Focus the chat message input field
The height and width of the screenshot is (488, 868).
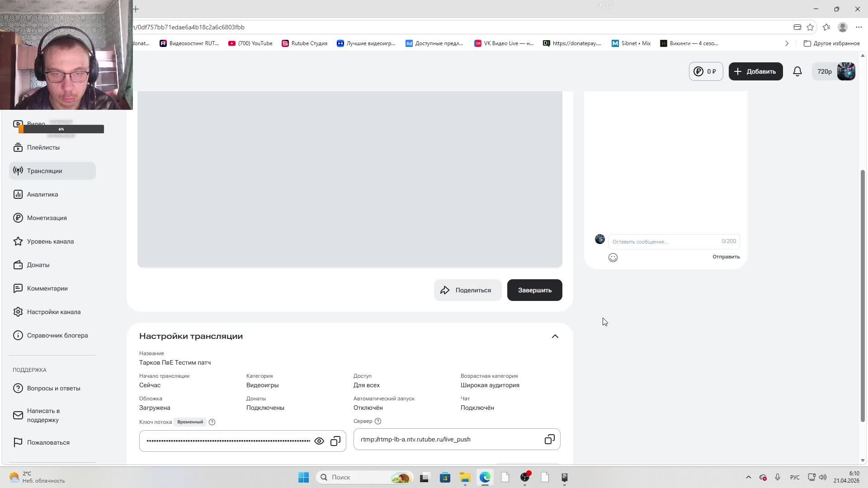click(x=665, y=242)
